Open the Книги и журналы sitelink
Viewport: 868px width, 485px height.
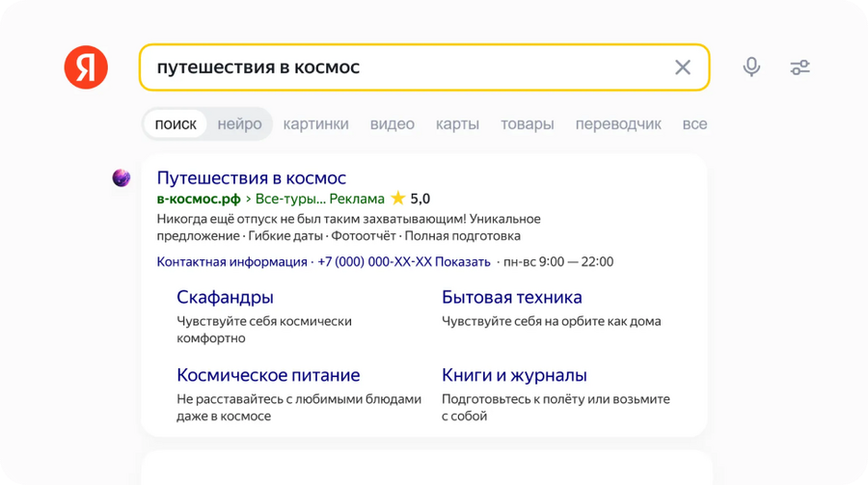(x=514, y=375)
